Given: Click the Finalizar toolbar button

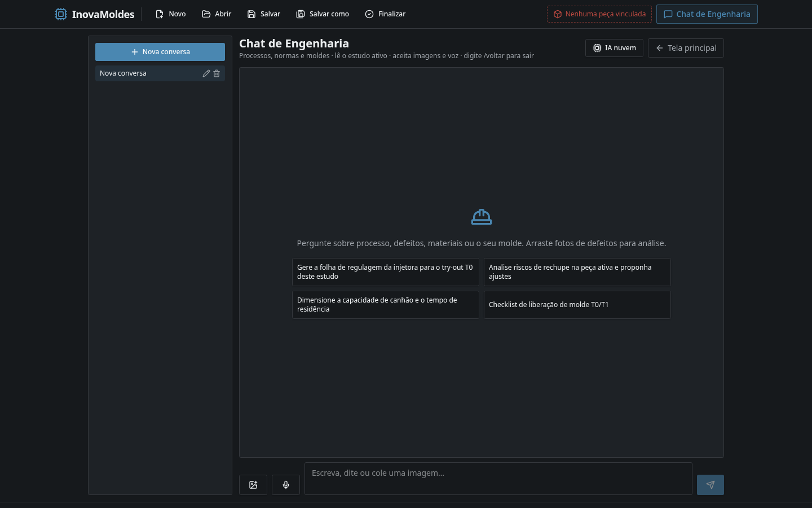Looking at the screenshot, I should pyautogui.click(x=385, y=14).
